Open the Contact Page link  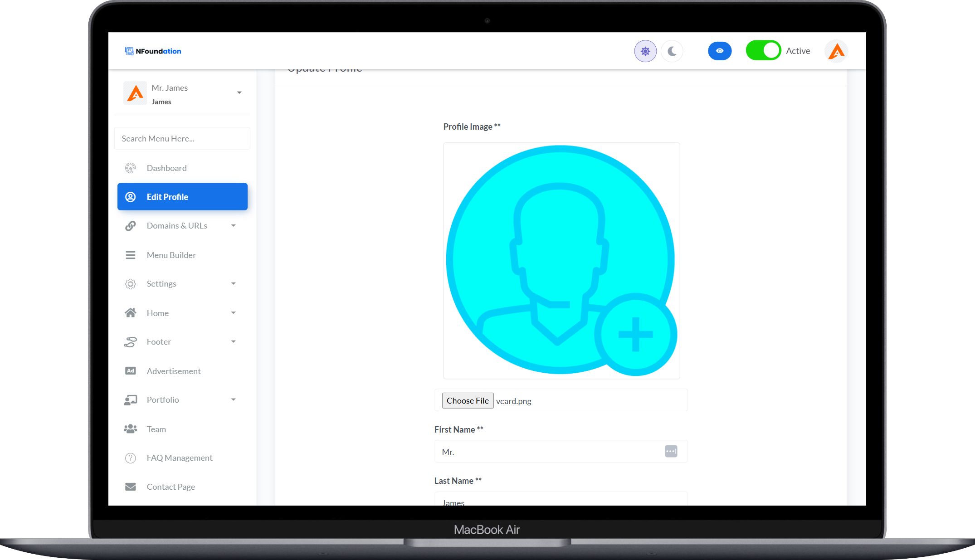171,487
